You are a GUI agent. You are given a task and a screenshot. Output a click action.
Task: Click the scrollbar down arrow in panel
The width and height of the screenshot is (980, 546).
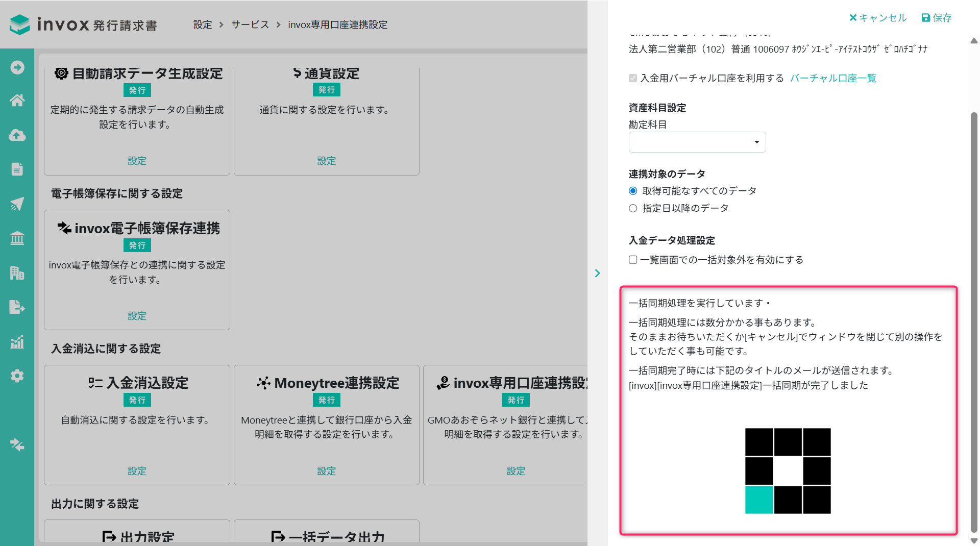coord(974,540)
